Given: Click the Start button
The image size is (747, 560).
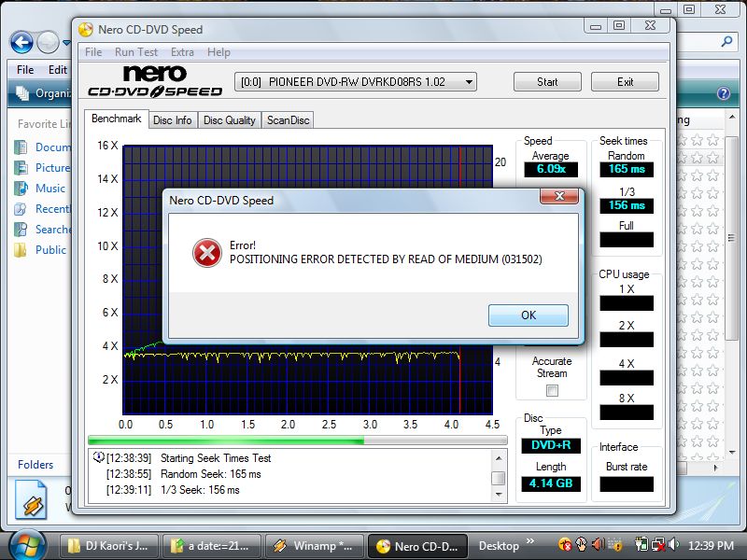Looking at the screenshot, I should (547, 82).
